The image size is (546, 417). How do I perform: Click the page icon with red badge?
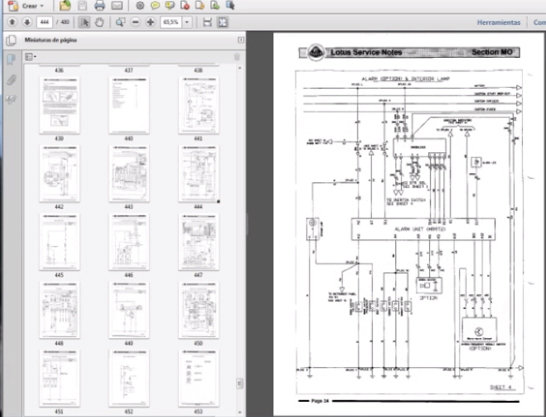coord(185,6)
